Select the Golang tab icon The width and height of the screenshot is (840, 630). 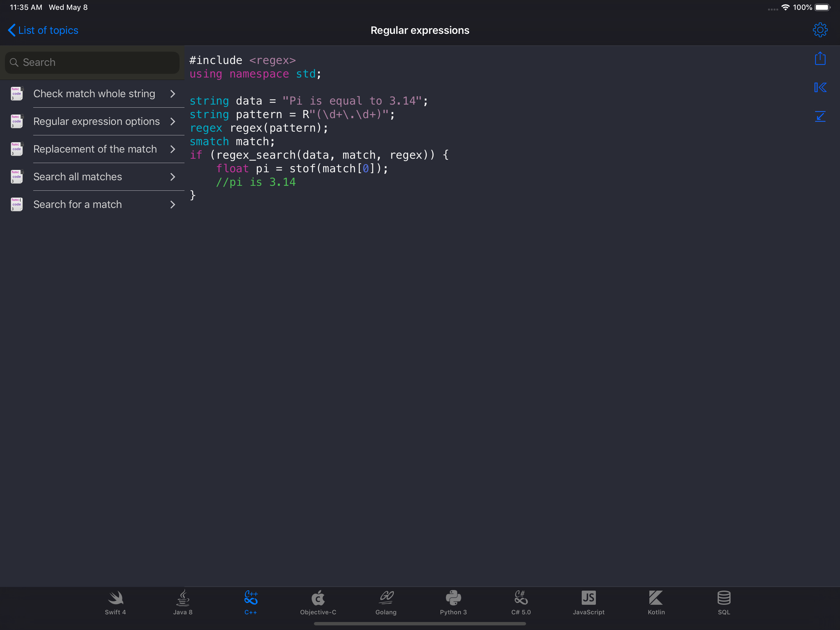coord(386,602)
